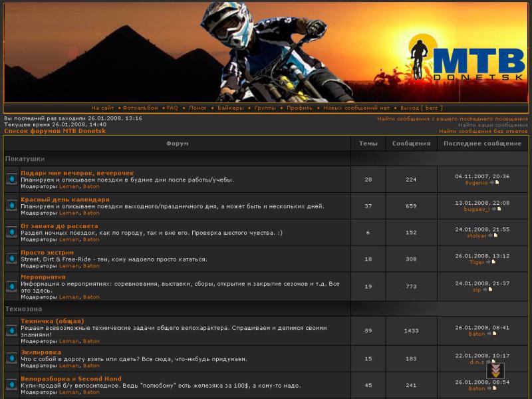Go to last message icon after Tiger

[491, 262]
